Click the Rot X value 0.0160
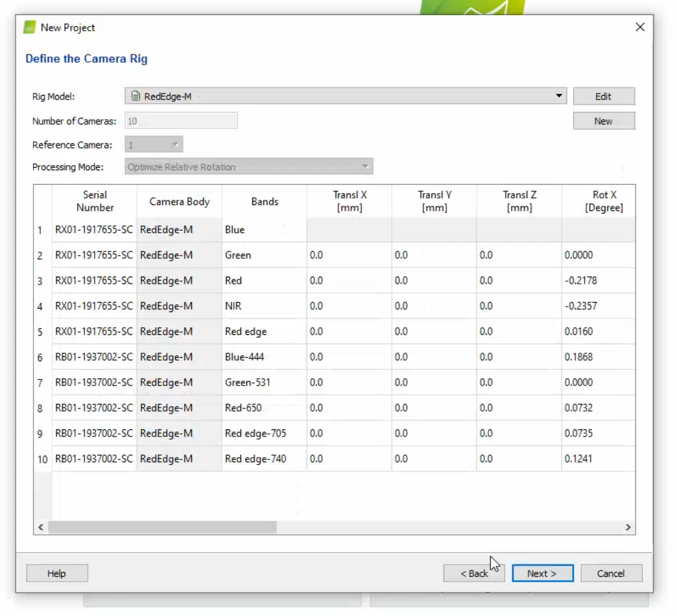677x616 pixels. [599, 331]
